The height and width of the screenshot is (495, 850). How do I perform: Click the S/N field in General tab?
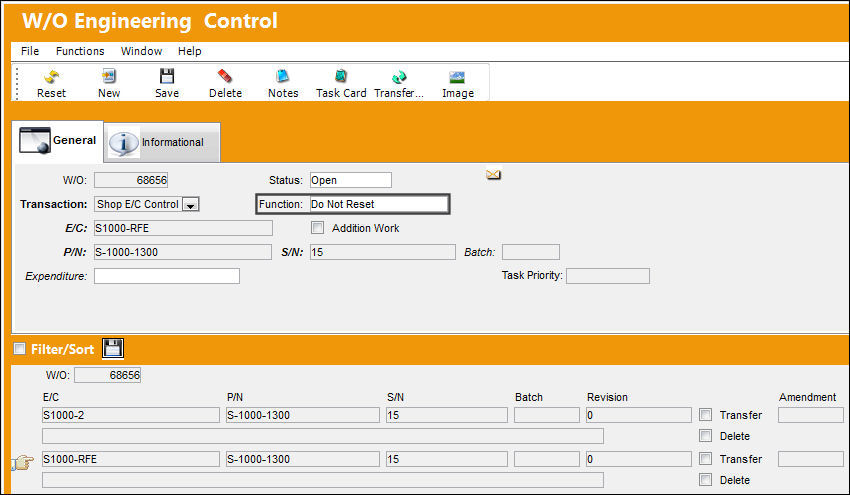383,252
